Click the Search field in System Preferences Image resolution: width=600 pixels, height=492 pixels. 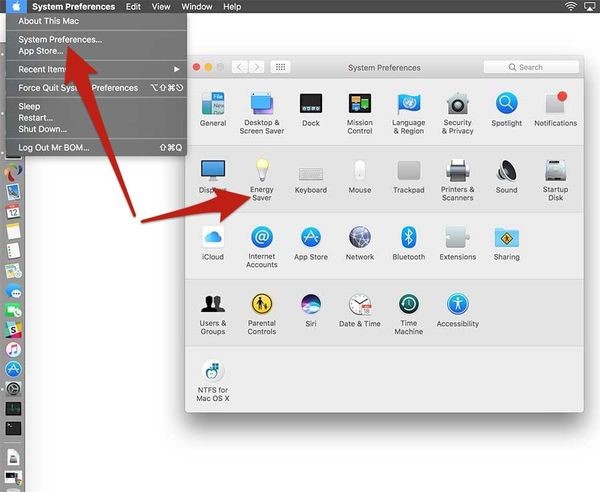tap(531, 67)
